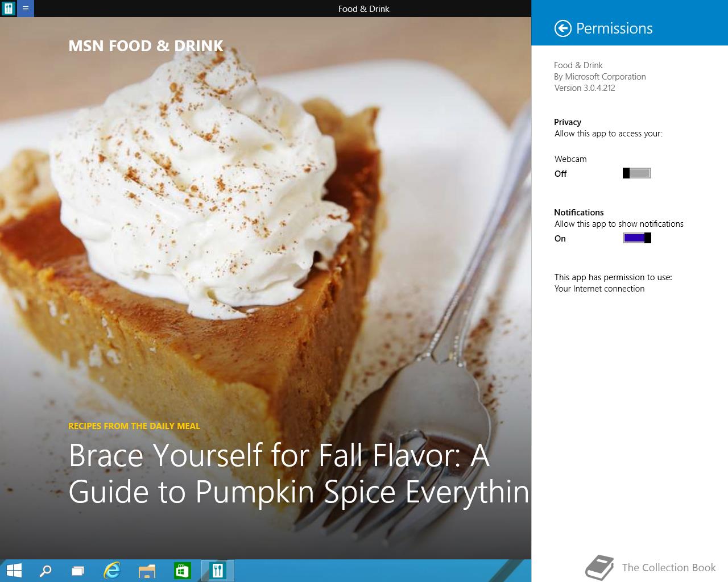Click the Permissions heading text
The image size is (728, 582).
[x=614, y=28]
